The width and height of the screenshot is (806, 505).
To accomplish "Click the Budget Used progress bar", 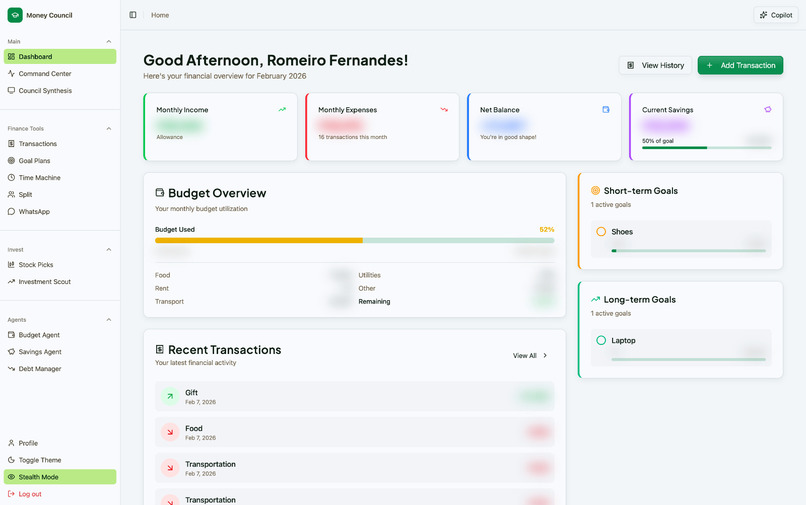I will 355,240.
